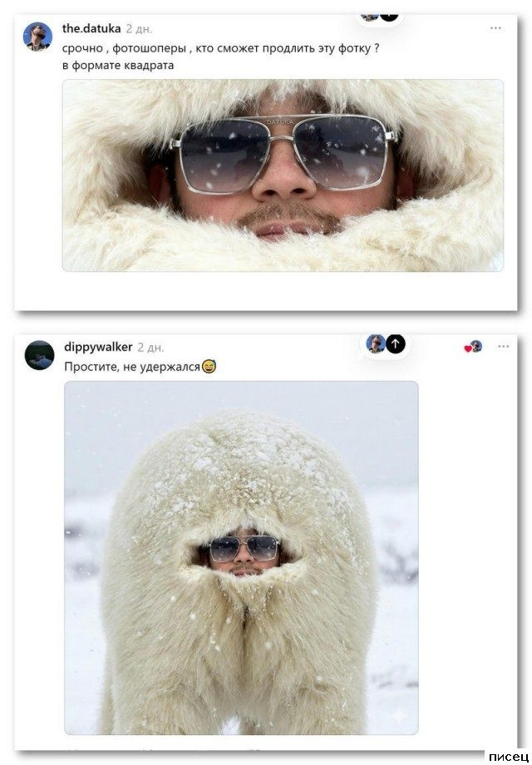
Task: Open the close-up sunglasses photo
Action: coord(283,175)
